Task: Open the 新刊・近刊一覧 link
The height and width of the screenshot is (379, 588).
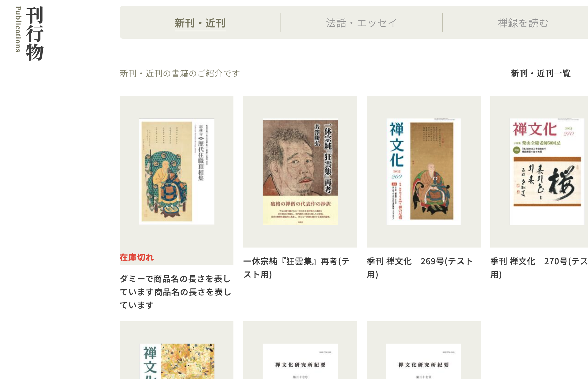Action: pyautogui.click(x=541, y=73)
